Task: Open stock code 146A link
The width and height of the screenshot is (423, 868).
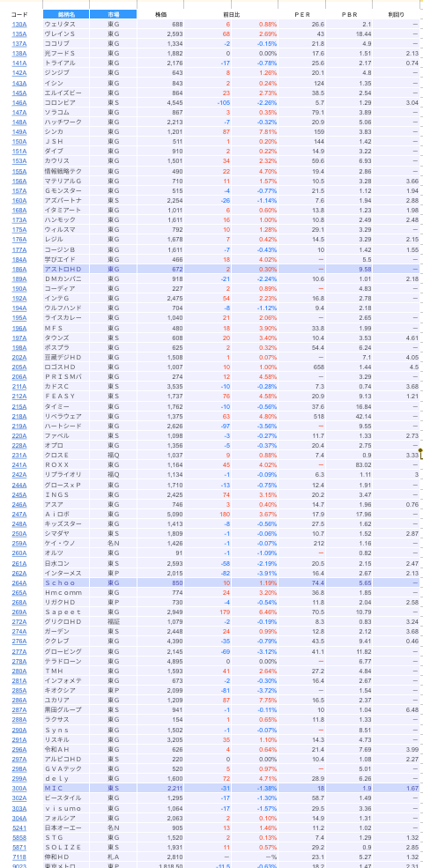Action: click(x=19, y=102)
